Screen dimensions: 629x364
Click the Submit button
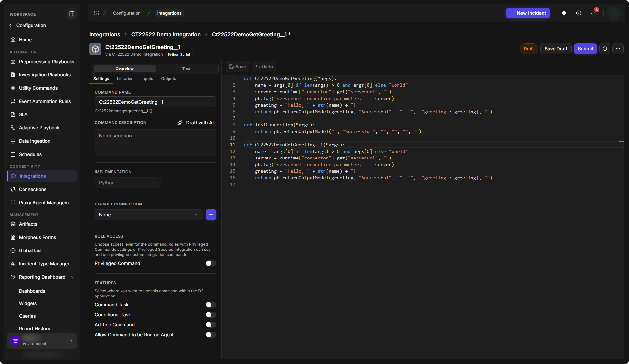(585, 49)
